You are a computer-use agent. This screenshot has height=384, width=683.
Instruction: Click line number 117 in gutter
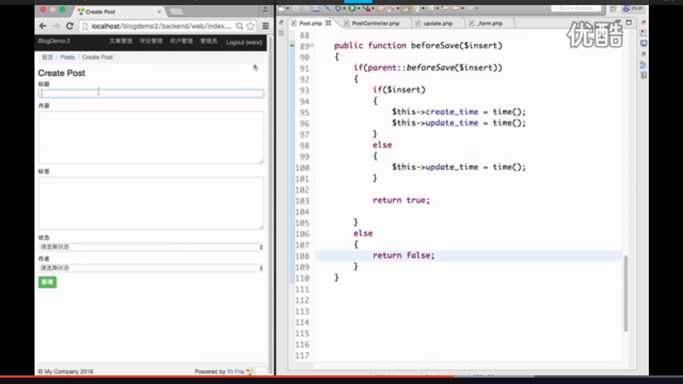[x=302, y=356]
